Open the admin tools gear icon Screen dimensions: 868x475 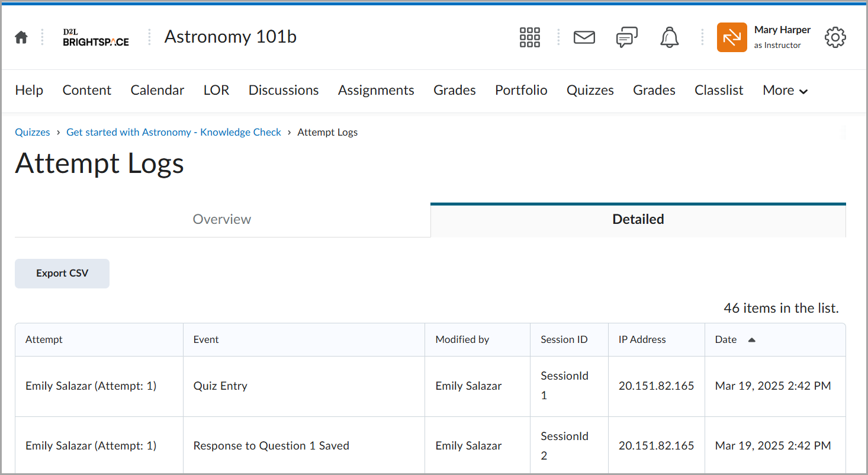coord(835,37)
